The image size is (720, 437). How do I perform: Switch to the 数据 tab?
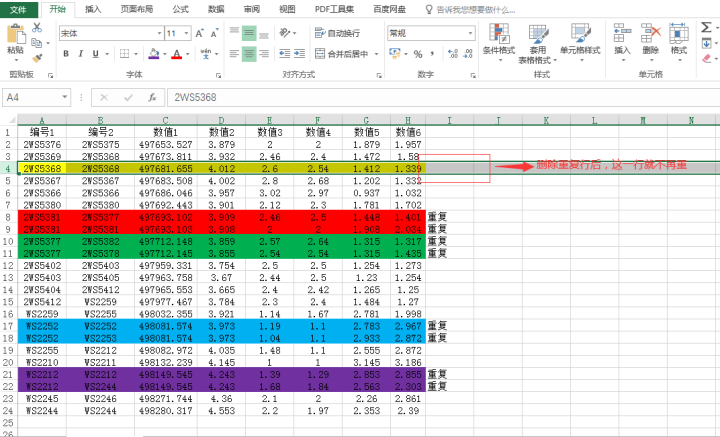(216, 9)
